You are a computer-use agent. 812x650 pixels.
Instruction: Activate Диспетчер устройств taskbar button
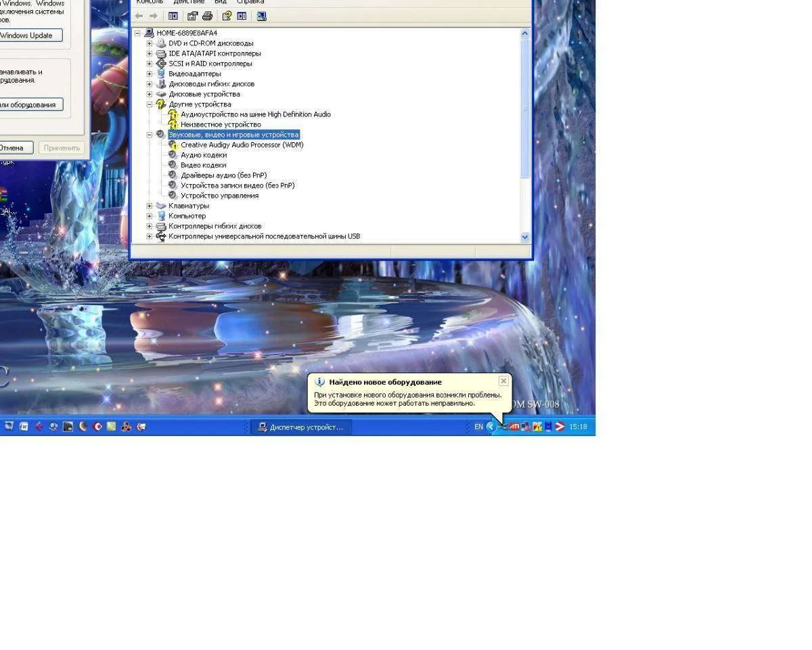[x=301, y=427]
